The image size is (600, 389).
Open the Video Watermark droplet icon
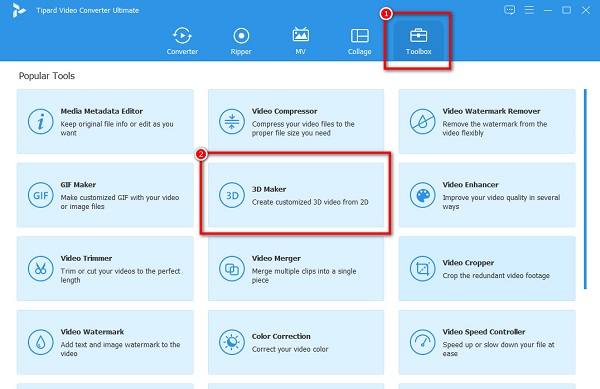coord(41,342)
